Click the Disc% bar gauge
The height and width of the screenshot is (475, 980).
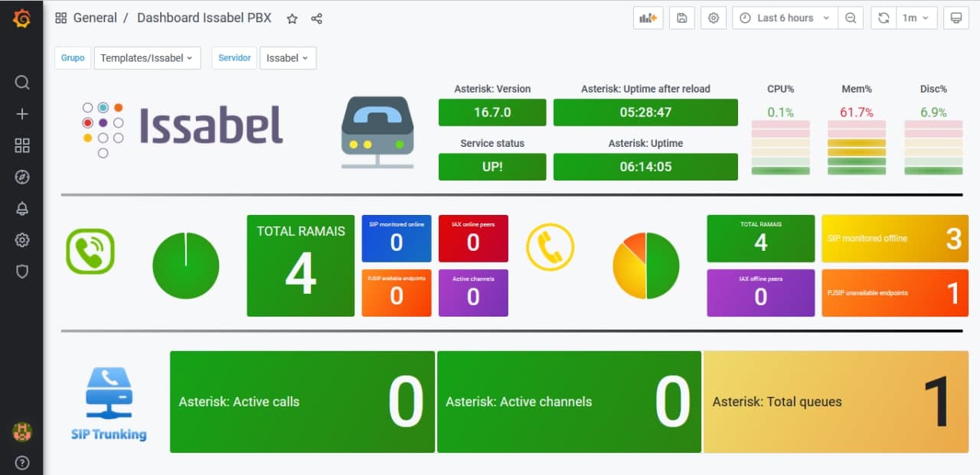point(933,148)
